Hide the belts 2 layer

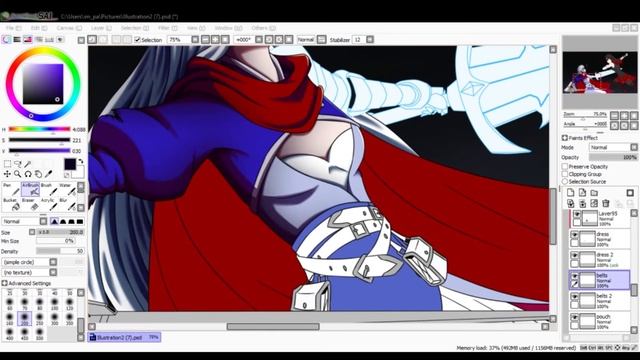click(x=575, y=296)
